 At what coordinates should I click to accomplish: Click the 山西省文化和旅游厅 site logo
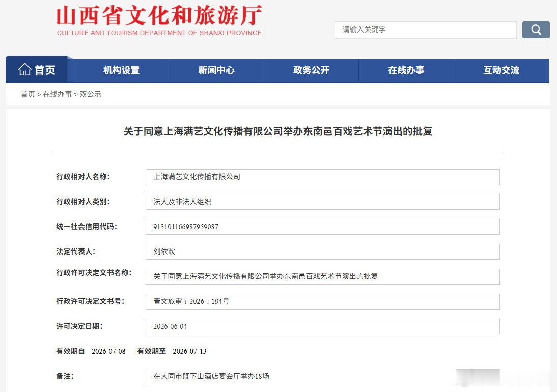pos(159,16)
